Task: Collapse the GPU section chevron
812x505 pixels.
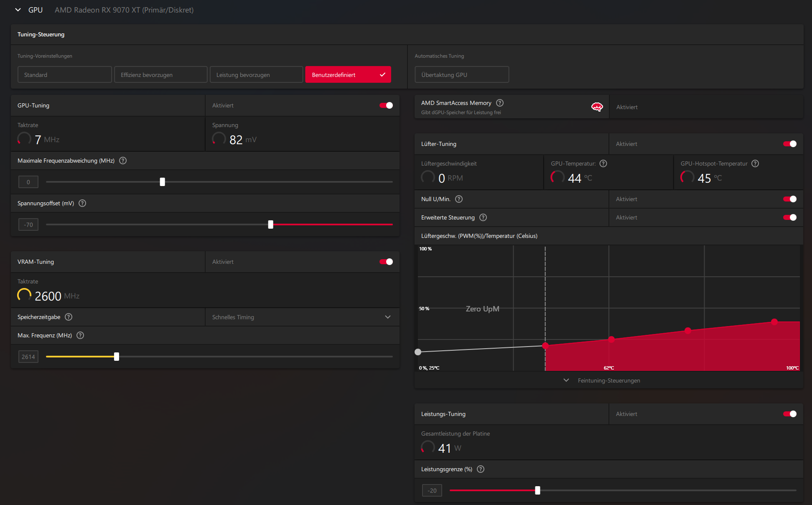Action: 18,10
